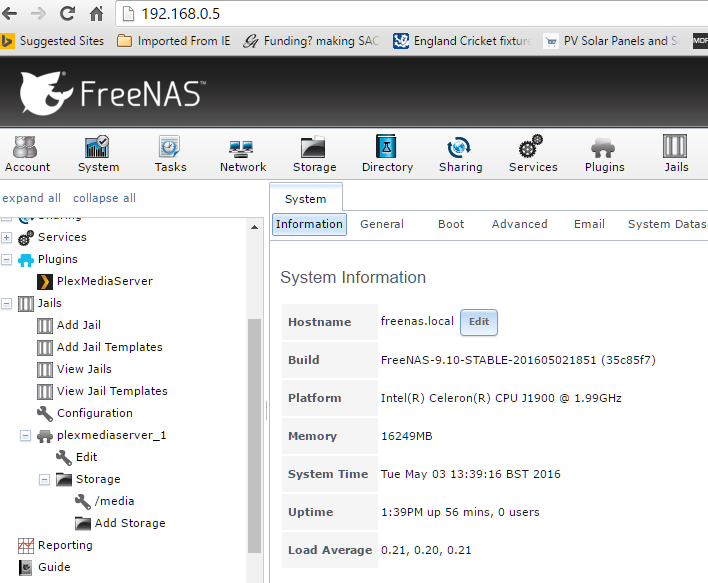Select Add Jail Templates in the tree
The image size is (708, 583).
point(110,347)
